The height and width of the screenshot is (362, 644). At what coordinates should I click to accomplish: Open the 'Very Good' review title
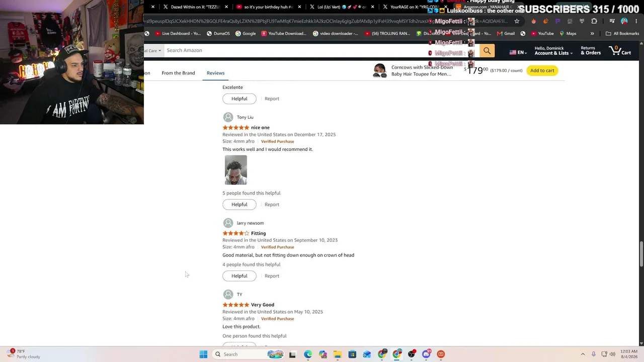pos(263,305)
